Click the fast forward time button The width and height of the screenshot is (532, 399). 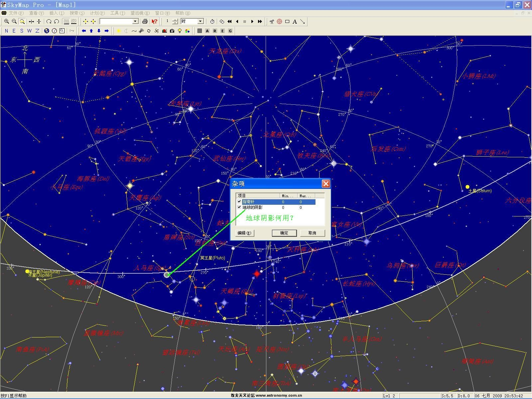pyautogui.click(x=260, y=21)
